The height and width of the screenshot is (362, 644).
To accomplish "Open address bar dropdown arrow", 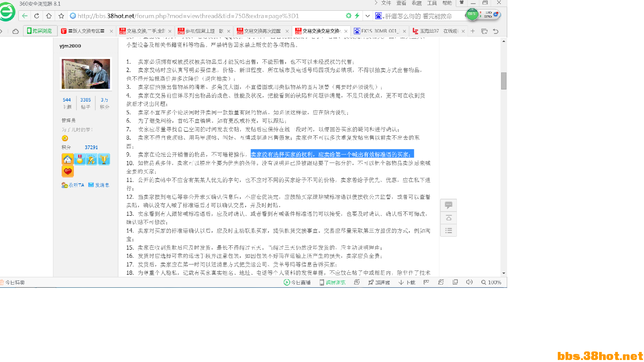I will point(368,16).
